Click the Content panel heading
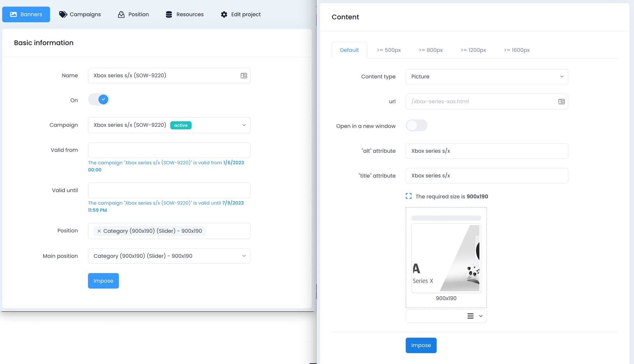Screen dimensions: 634x364 coord(345,17)
